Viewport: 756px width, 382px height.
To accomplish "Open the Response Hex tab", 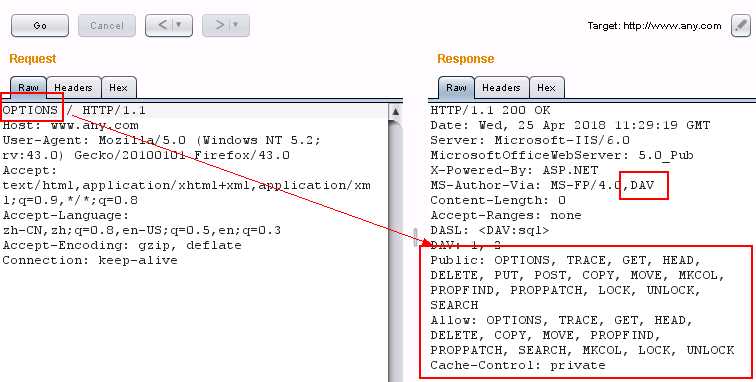I will click(546, 88).
